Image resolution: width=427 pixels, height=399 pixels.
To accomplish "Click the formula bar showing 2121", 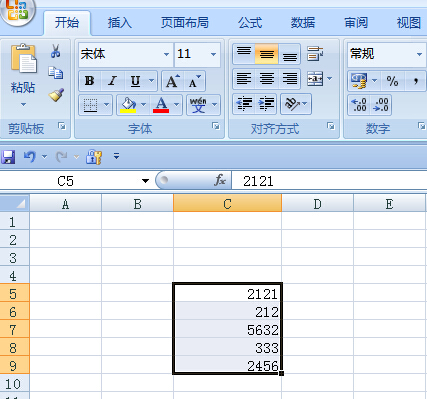I will [329, 181].
